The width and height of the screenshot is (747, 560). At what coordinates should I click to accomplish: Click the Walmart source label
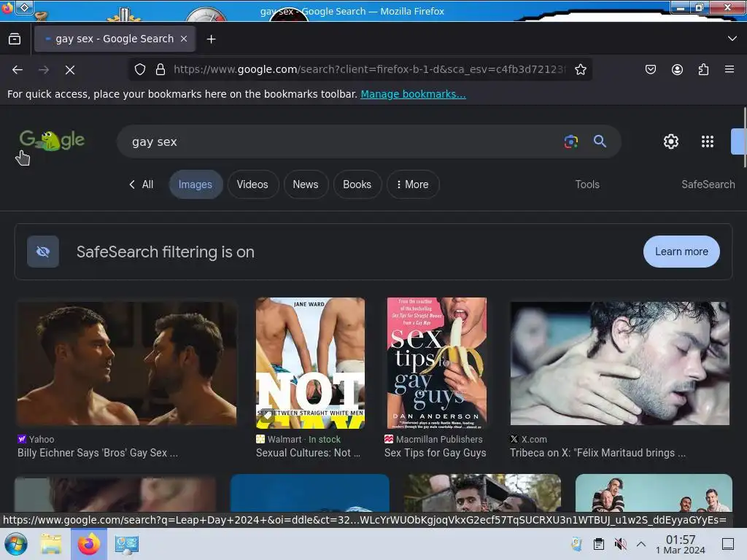pos(285,439)
